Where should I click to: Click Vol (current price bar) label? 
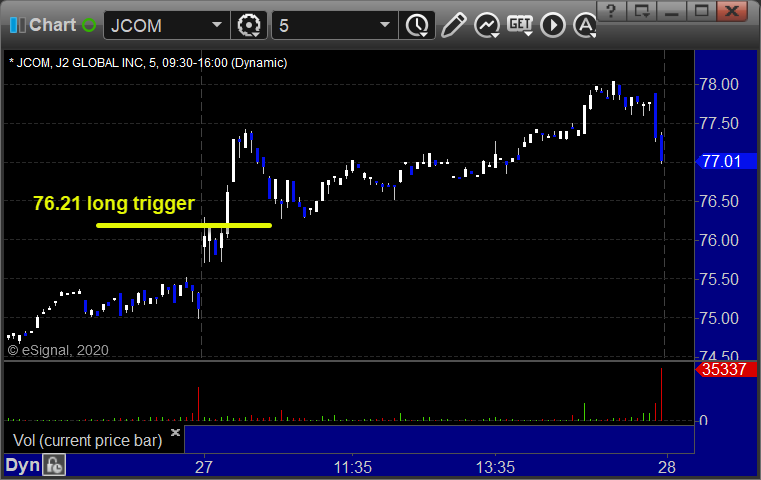click(87, 441)
